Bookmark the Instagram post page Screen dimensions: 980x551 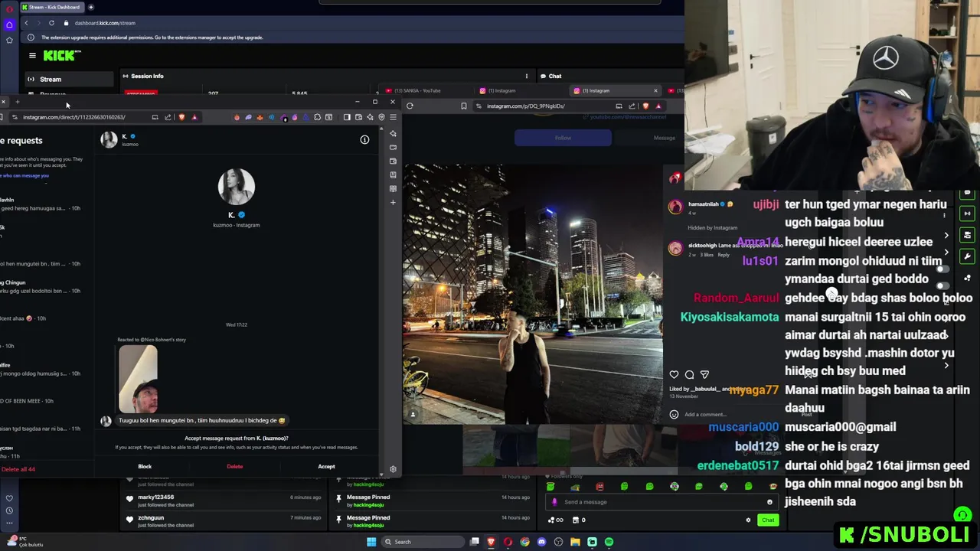coord(463,106)
